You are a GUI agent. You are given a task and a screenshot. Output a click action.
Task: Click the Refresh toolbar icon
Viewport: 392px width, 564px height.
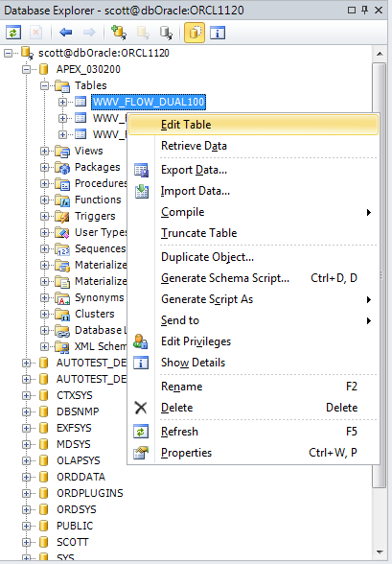point(13,33)
